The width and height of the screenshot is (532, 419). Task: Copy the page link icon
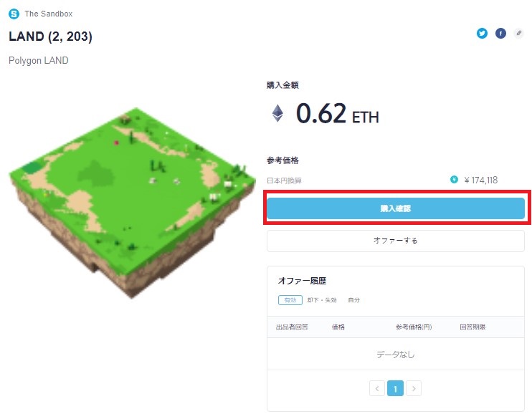[519, 33]
